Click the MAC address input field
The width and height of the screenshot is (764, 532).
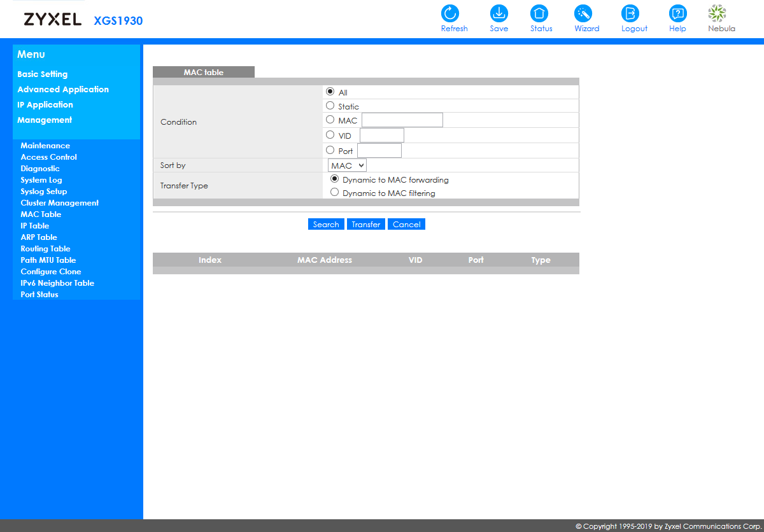pos(402,120)
